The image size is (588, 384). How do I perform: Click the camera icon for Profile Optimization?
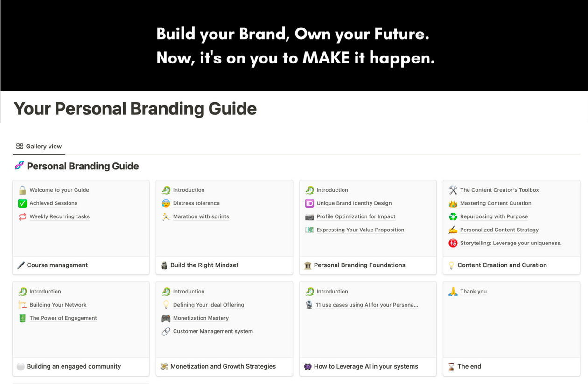coord(309,216)
